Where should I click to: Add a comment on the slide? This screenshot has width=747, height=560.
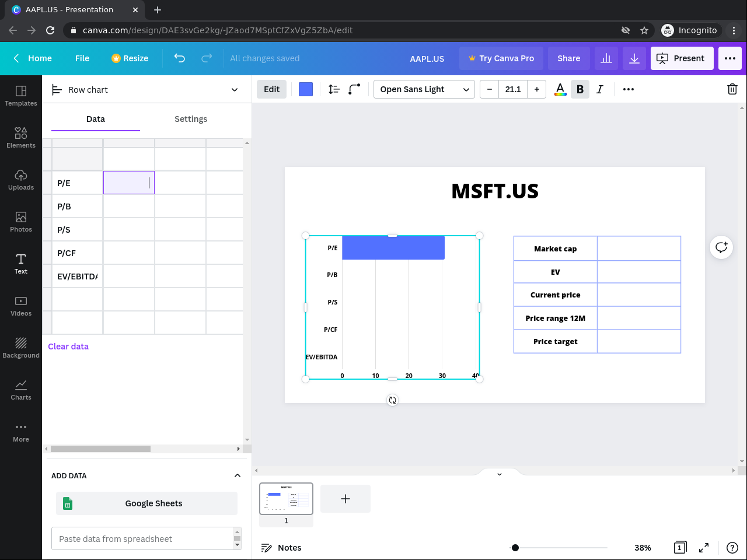click(721, 247)
